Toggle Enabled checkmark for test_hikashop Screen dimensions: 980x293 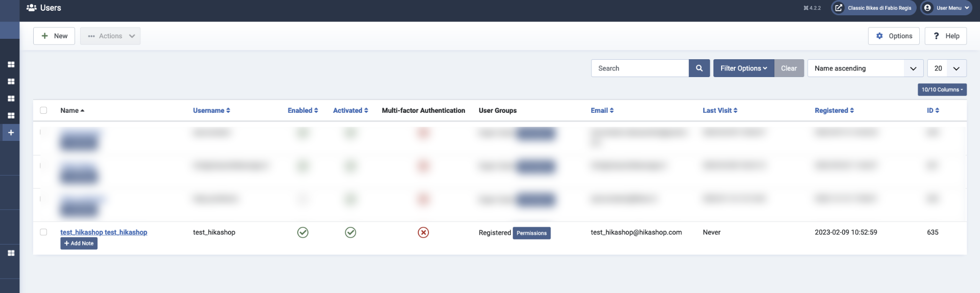(303, 233)
